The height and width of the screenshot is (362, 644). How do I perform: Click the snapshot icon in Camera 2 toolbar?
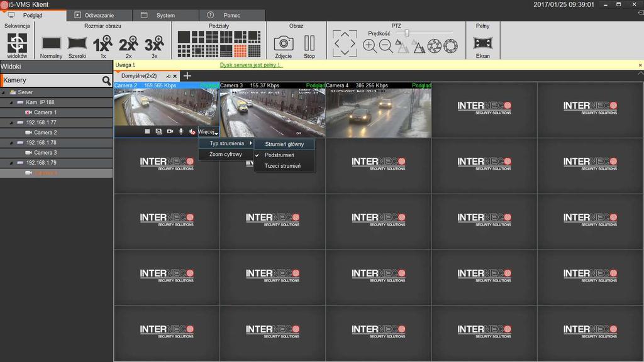pos(159,131)
